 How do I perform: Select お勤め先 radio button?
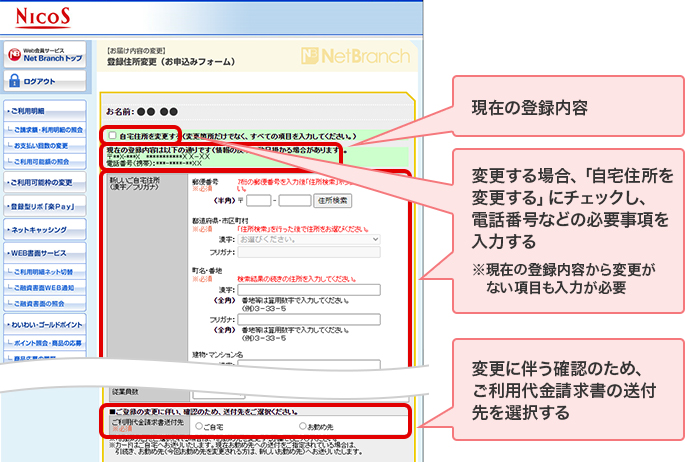pyautogui.click(x=302, y=426)
